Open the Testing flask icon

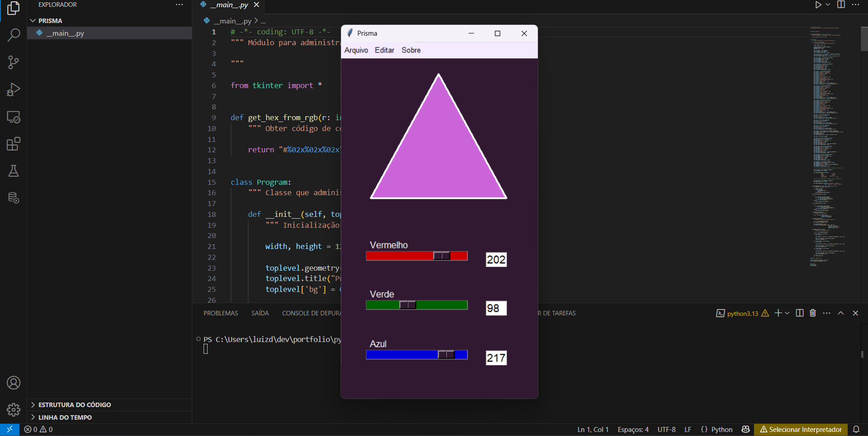[x=14, y=171]
